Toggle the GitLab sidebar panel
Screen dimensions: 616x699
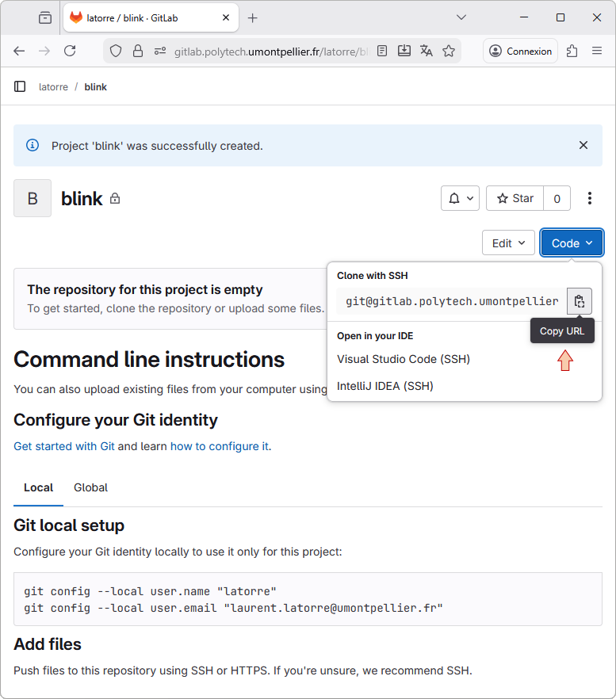(20, 86)
